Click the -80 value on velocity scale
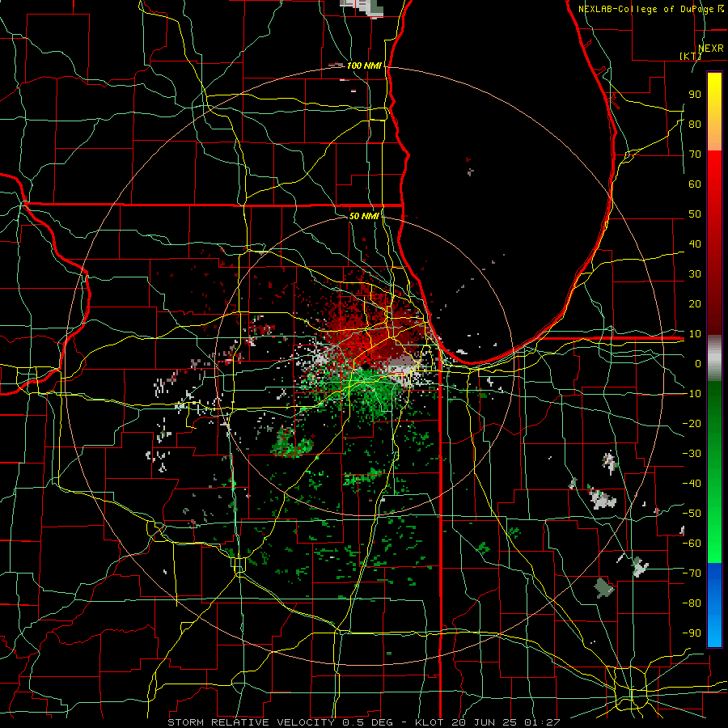 692,603
